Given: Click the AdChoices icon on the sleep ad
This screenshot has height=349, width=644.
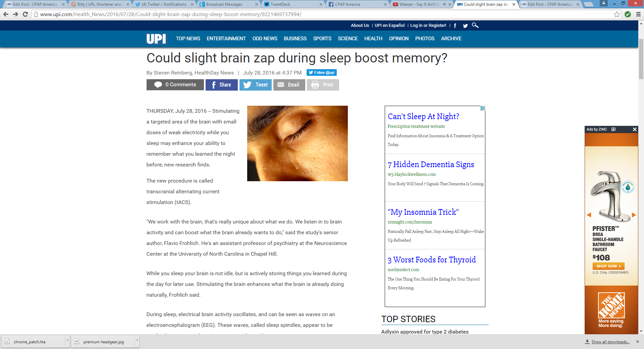Looking at the screenshot, I should click(483, 108).
